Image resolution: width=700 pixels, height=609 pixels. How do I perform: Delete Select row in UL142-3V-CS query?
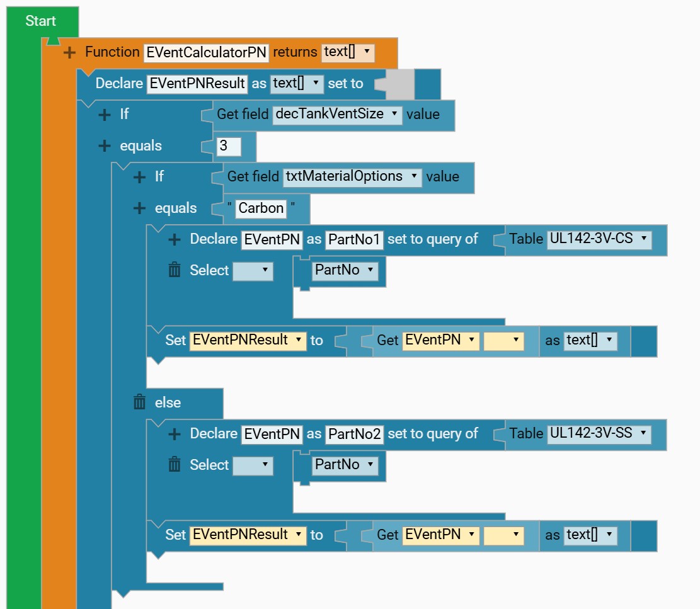click(x=174, y=270)
